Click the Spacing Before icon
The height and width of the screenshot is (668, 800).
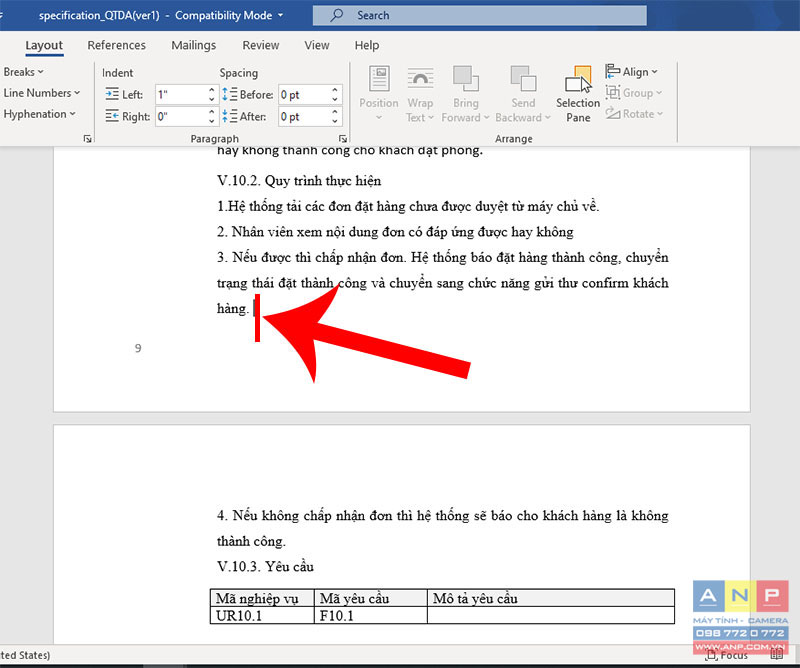pyautogui.click(x=230, y=94)
